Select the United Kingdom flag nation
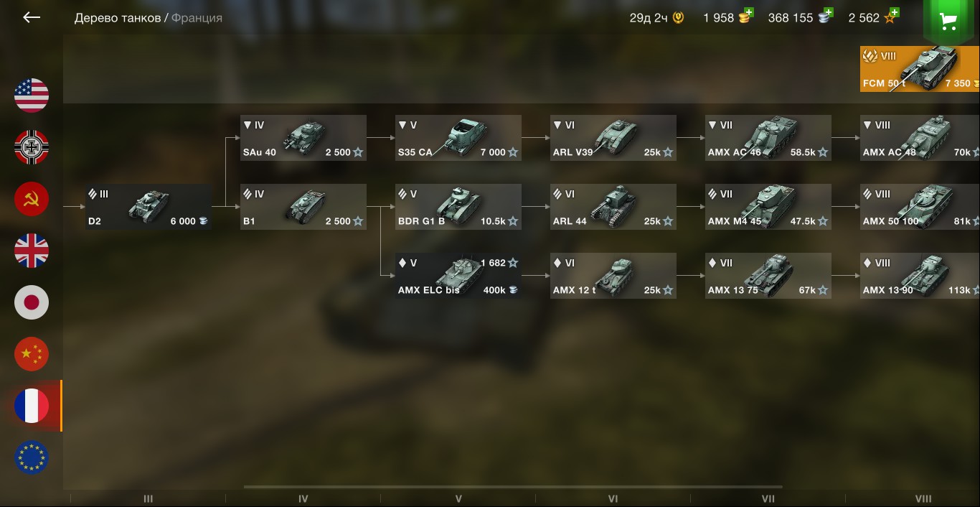Image resolution: width=980 pixels, height=507 pixels. click(32, 251)
